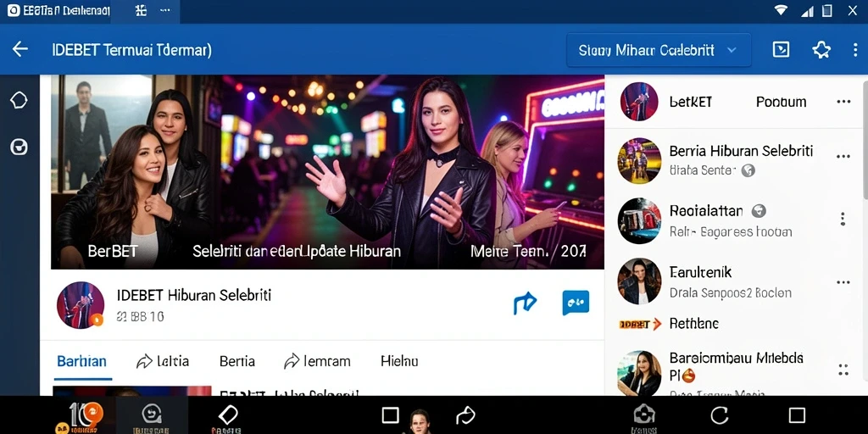Click the betKET avatar thumbnail

point(639,102)
